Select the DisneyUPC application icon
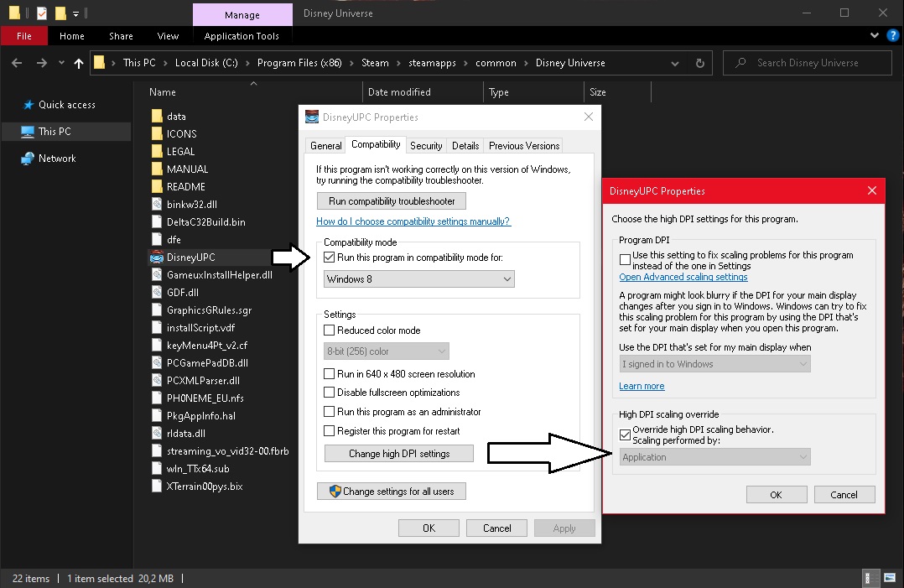Screen dimensions: 904x588 [x=156, y=258]
